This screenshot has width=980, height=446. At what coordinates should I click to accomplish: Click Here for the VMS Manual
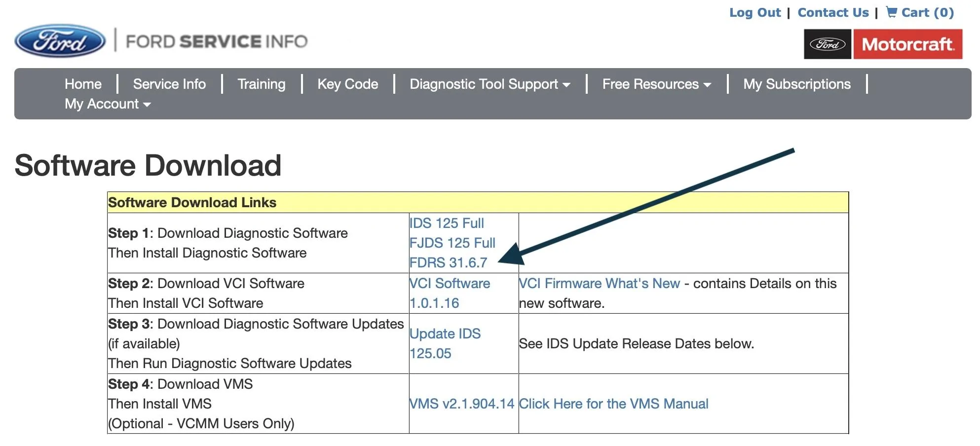coord(614,404)
